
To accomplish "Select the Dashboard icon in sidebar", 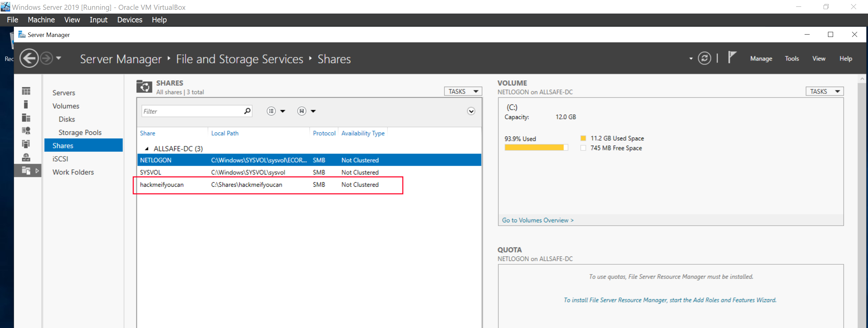I will pos(26,91).
